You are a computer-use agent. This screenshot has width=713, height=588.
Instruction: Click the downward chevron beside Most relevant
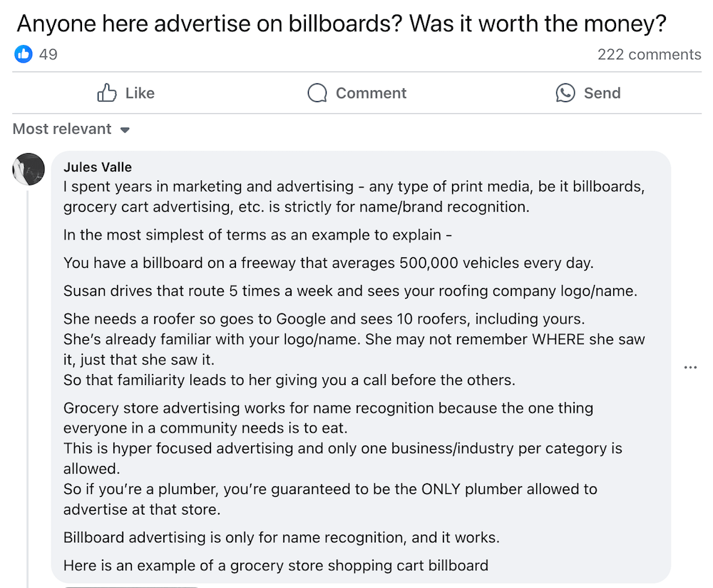pos(125,130)
